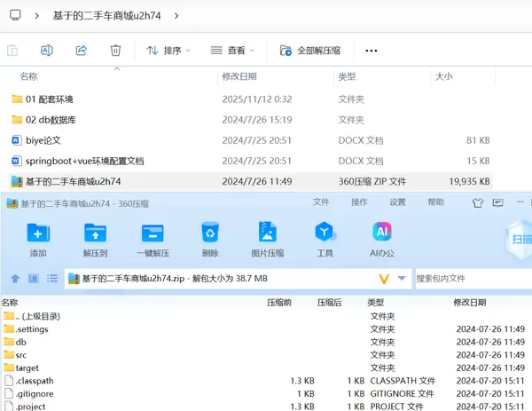Click the Explorer trash delete icon
This screenshot has width=532, height=411.
115,51
